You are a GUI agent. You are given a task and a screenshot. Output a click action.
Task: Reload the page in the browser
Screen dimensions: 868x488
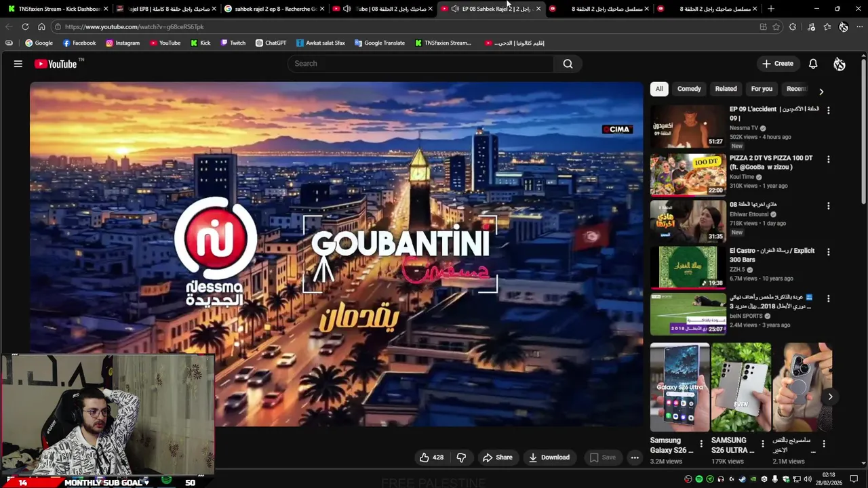point(25,26)
